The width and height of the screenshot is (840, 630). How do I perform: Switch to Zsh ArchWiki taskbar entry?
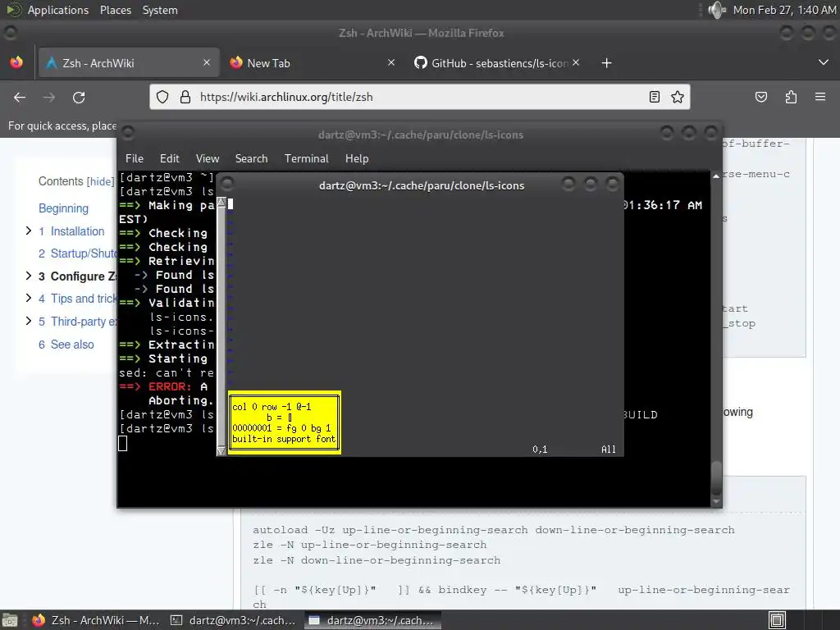(96, 620)
